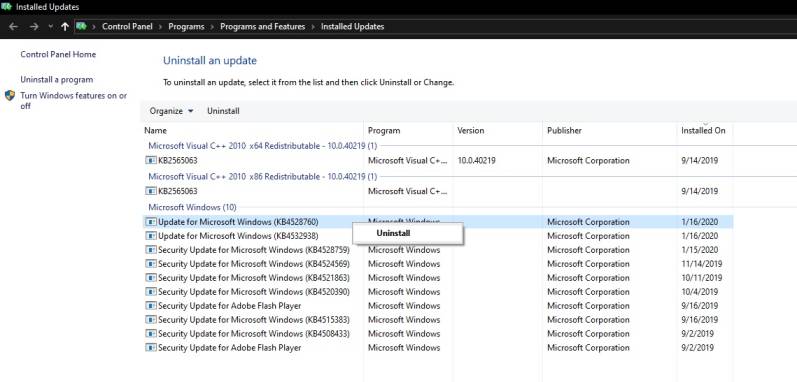Select Security Update (KB4515383) row
This screenshot has height=382, width=797.
point(437,320)
